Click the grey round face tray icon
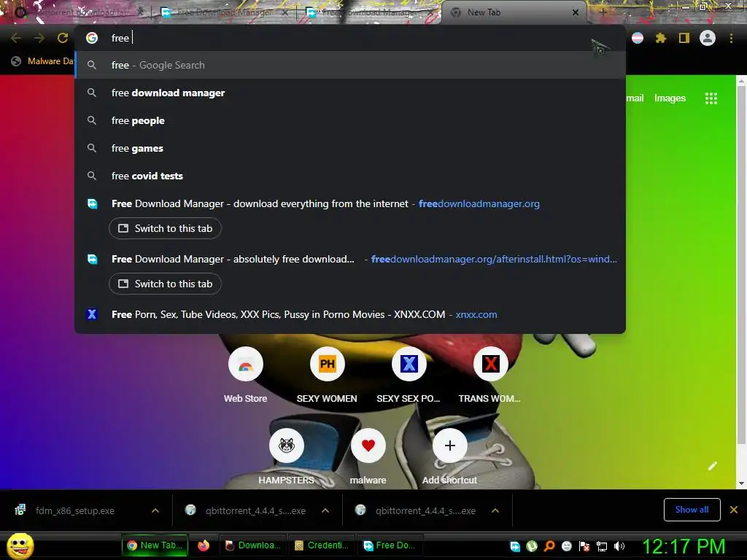The width and height of the screenshot is (747, 560). coord(567,546)
